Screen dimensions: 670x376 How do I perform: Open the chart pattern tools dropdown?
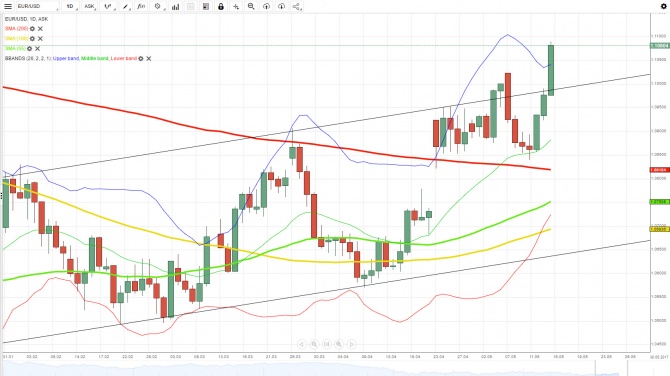tap(158, 6)
